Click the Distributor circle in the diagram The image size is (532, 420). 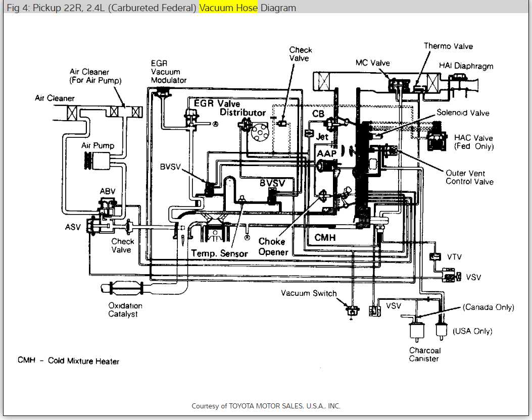coord(259,132)
